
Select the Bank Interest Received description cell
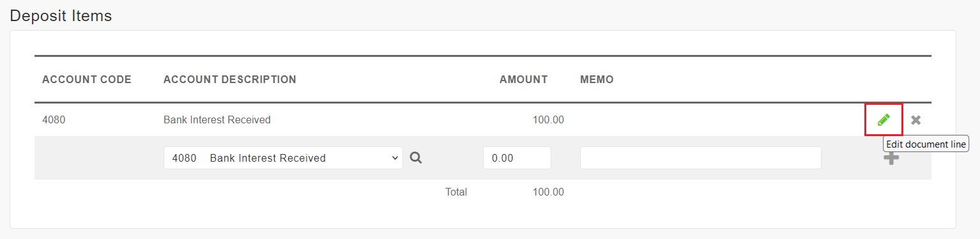coord(217,119)
